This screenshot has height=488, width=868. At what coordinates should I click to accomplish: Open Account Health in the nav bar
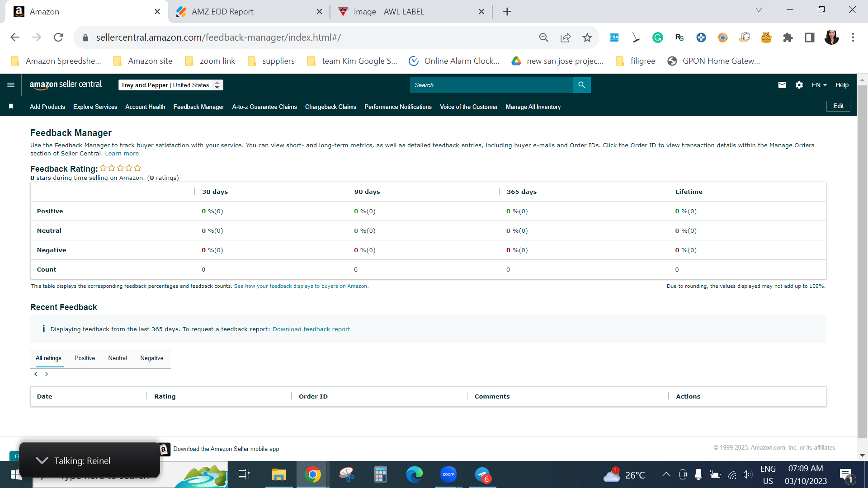click(x=145, y=107)
